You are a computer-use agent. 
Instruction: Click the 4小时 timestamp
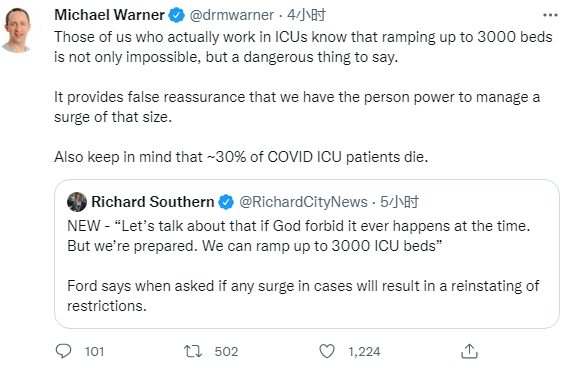(306, 15)
